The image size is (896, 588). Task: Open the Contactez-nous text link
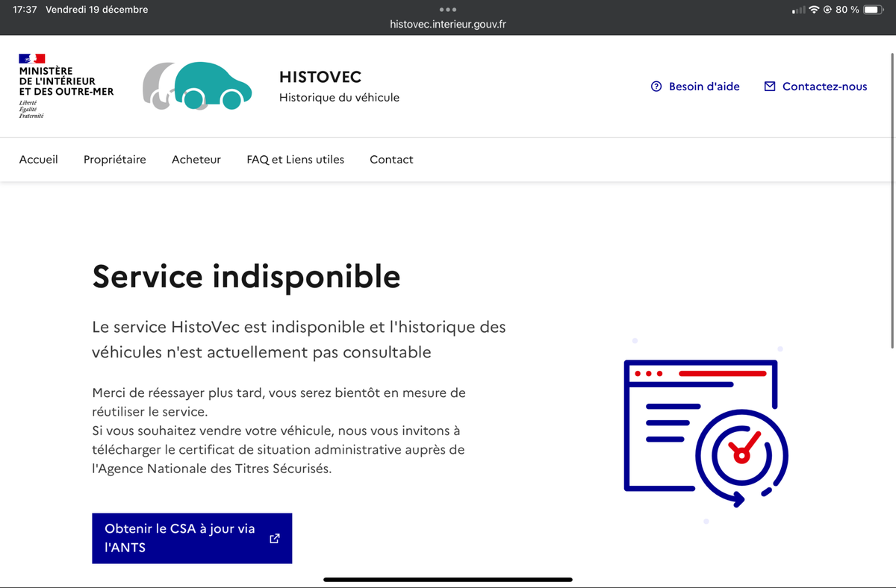point(824,87)
